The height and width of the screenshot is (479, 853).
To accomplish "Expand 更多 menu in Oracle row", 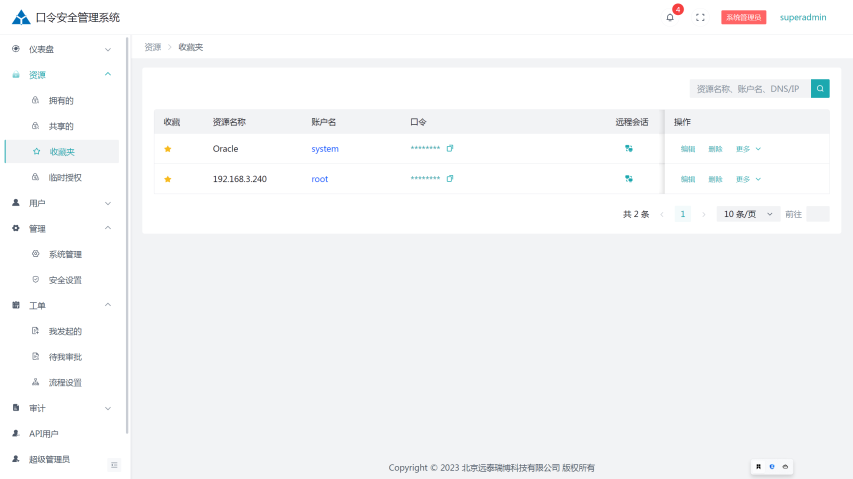I will point(748,149).
